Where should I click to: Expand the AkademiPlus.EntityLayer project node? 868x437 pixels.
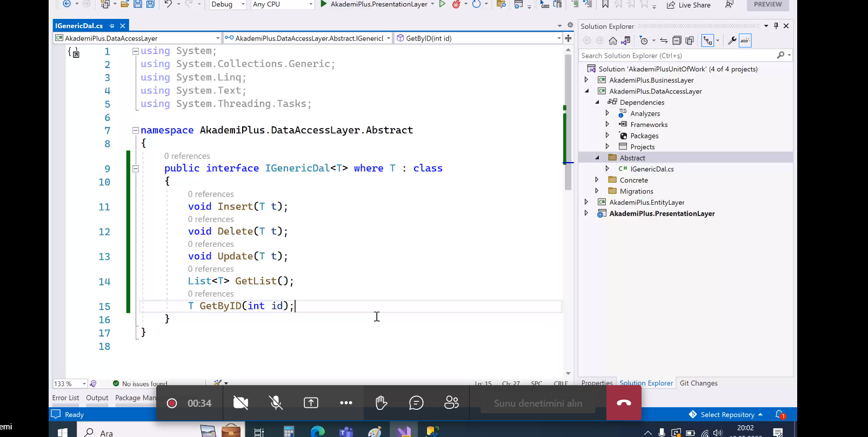(586, 202)
